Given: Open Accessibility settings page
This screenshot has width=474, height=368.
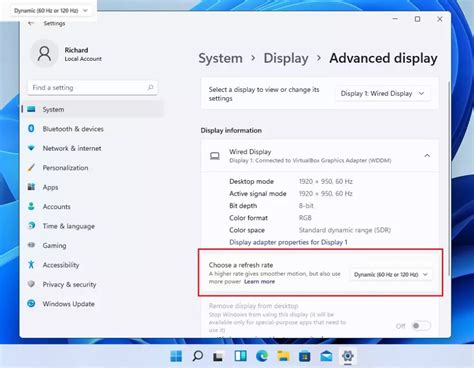Looking at the screenshot, I should pos(93,265).
